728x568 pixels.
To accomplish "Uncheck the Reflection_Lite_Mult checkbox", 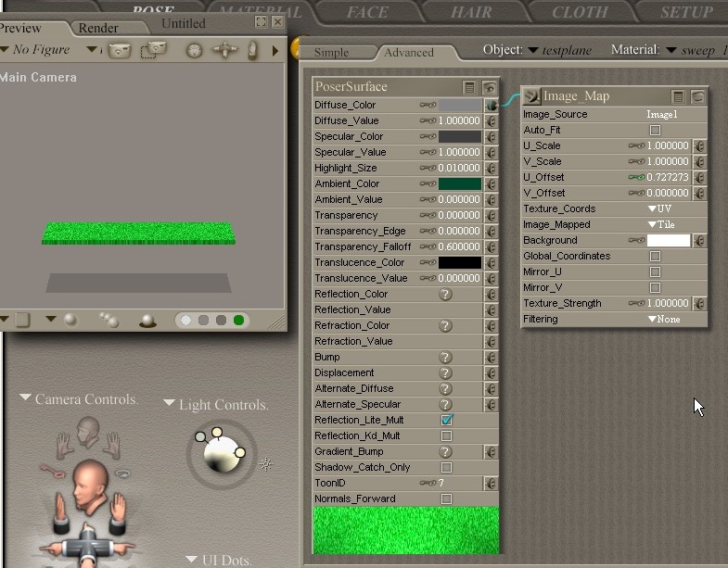I will (447, 420).
